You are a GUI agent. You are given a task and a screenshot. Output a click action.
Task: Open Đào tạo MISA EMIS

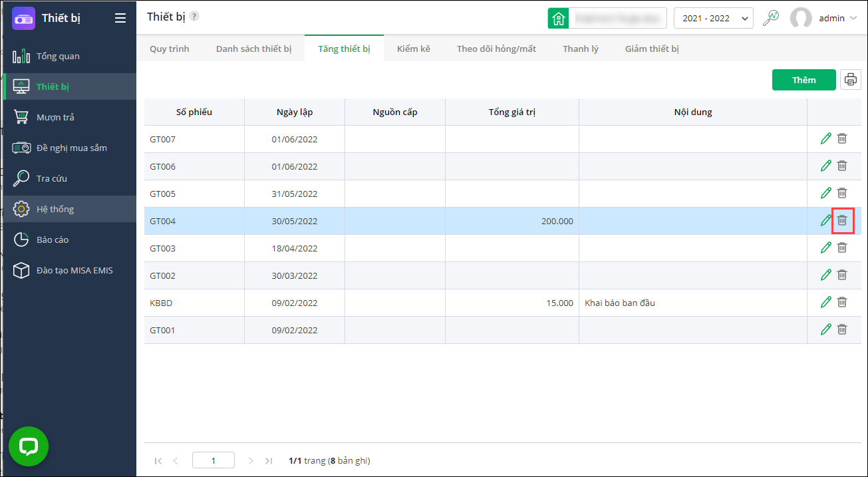[x=69, y=270]
